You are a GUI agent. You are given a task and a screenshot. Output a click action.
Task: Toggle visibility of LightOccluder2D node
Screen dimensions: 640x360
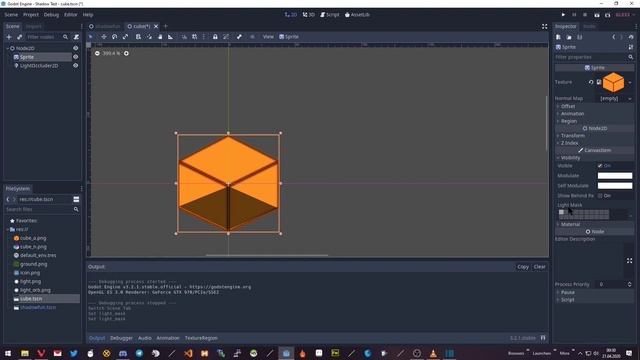(76, 66)
